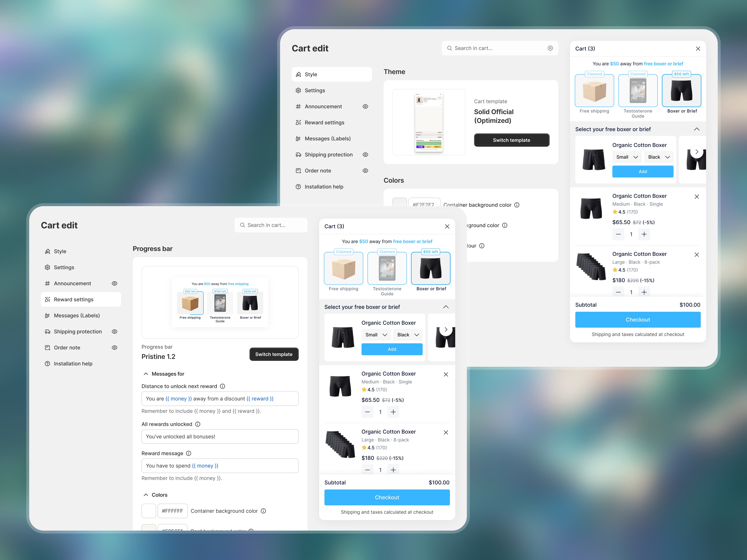Click info icon next to Reward message
Screen dimensions: 747x560
click(x=189, y=453)
